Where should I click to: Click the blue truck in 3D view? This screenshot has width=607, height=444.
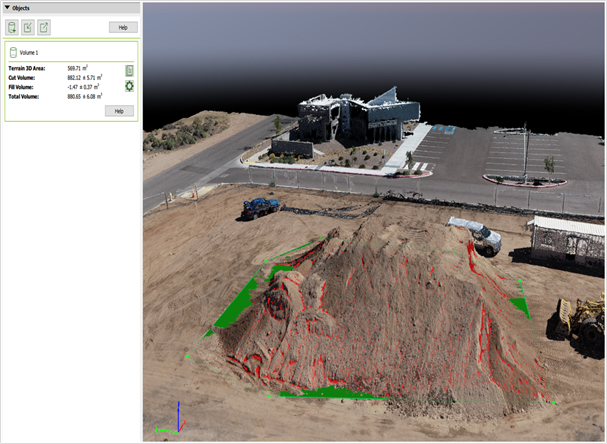pyautogui.click(x=260, y=208)
